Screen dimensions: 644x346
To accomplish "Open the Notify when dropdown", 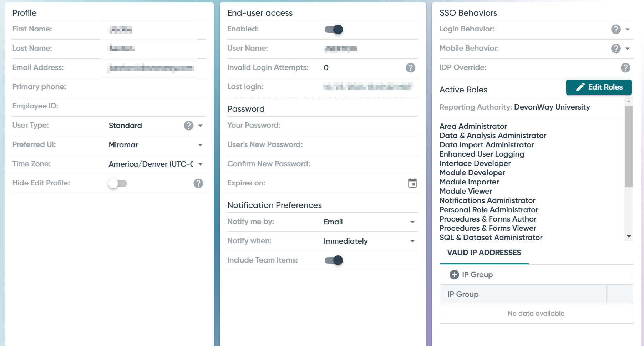I will (412, 241).
